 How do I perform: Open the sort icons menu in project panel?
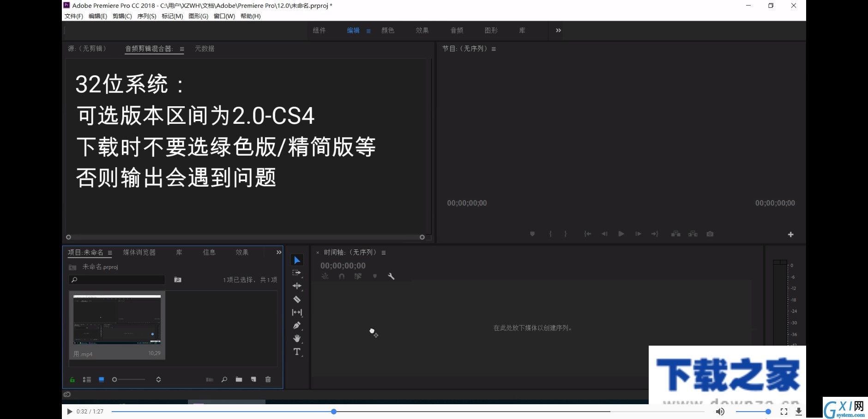coord(158,380)
